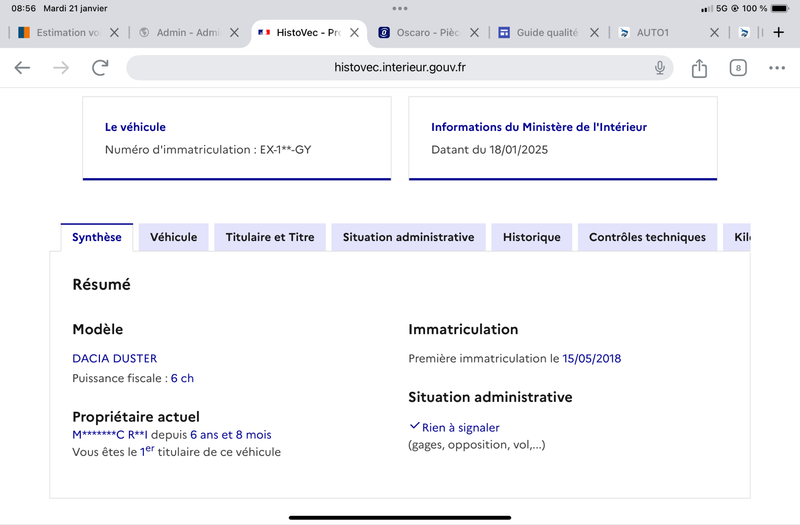This screenshot has width=800, height=525.
Task: Click the owner name M*******C R**I
Action: (x=110, y=435)
